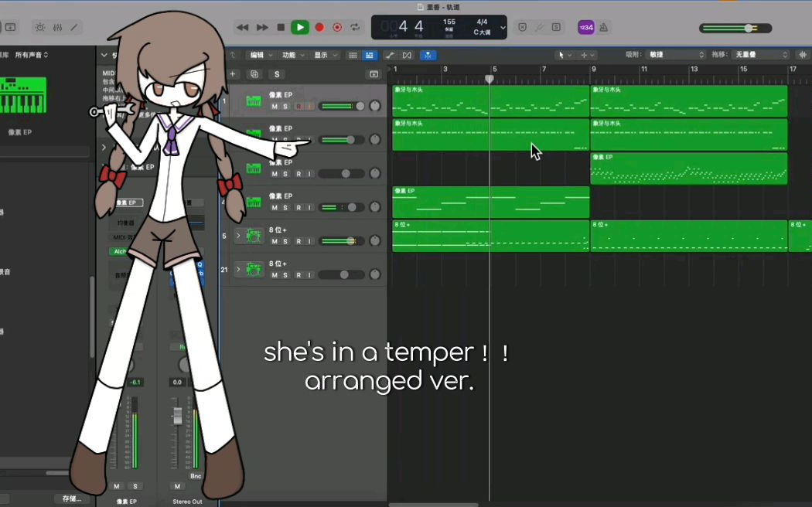
Task: Mute the track 5 8位+ drum track
Action: [275, 241]
